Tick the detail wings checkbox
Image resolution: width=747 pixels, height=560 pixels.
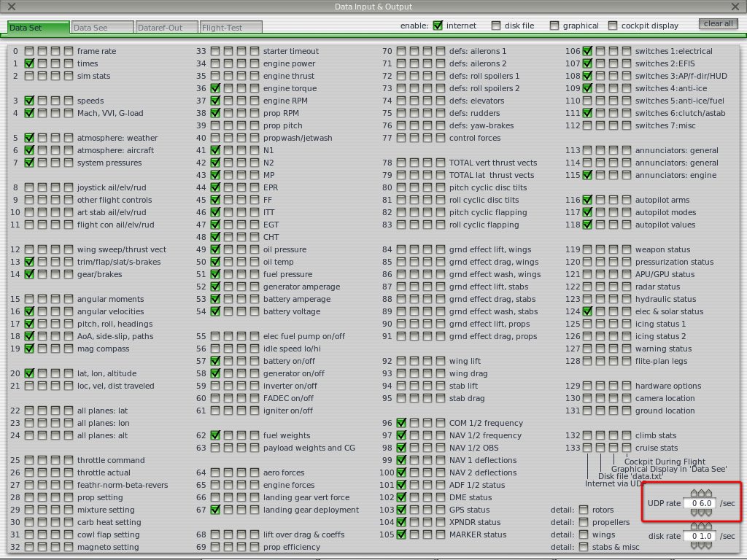coord(584,534)
